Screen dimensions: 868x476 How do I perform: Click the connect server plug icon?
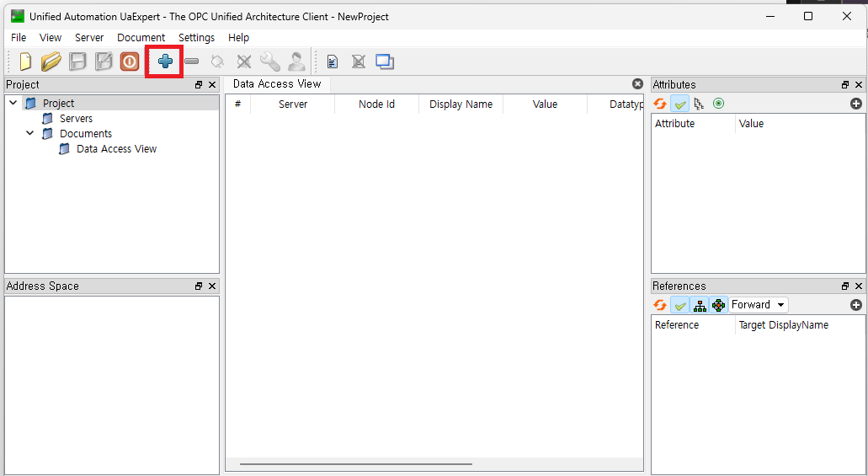click(217, 62)
